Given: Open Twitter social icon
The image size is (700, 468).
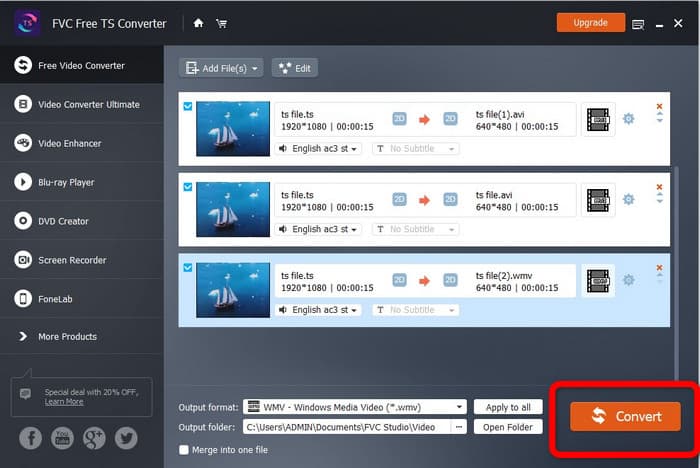Looking at the screenshot, I should click(x=126, y=438).
